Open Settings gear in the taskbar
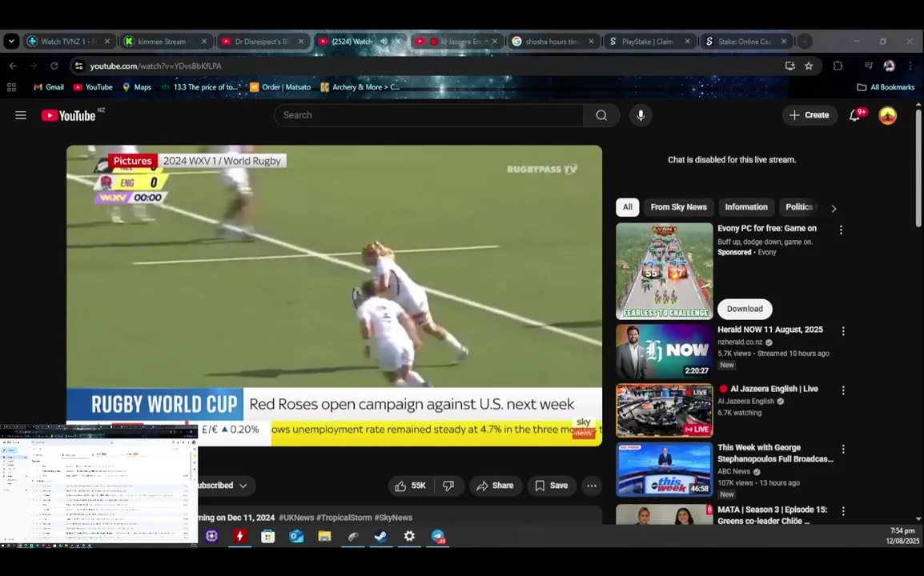This screenshot has height=576, width=924. point(409,536)
